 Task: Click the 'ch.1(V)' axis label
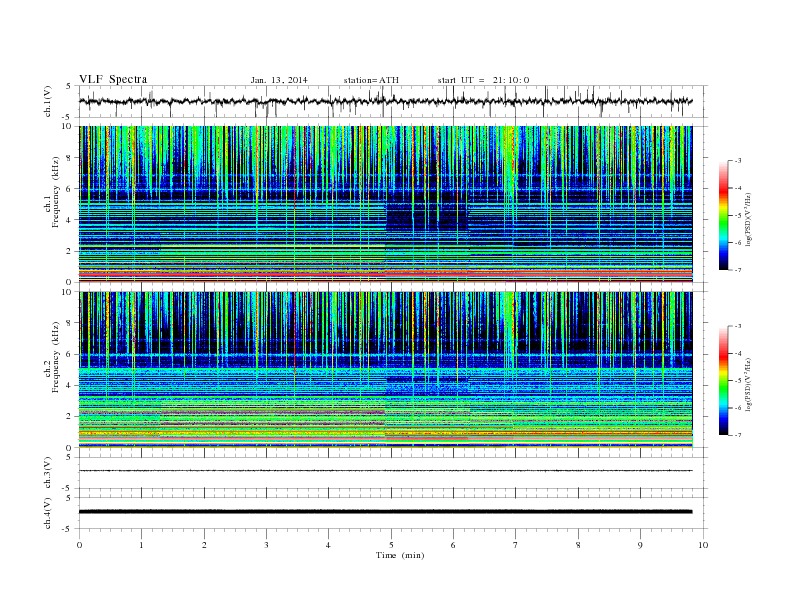tap(48, 101)
